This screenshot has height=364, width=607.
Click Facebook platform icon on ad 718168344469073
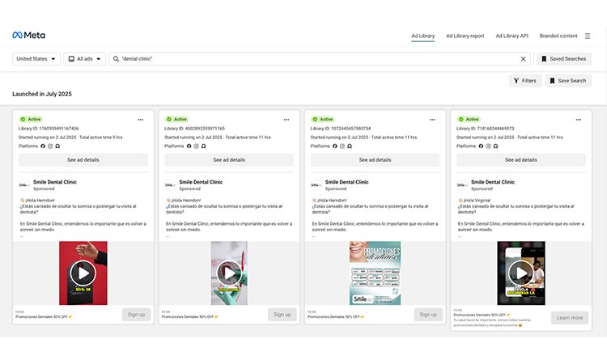[x=481, y=146]
